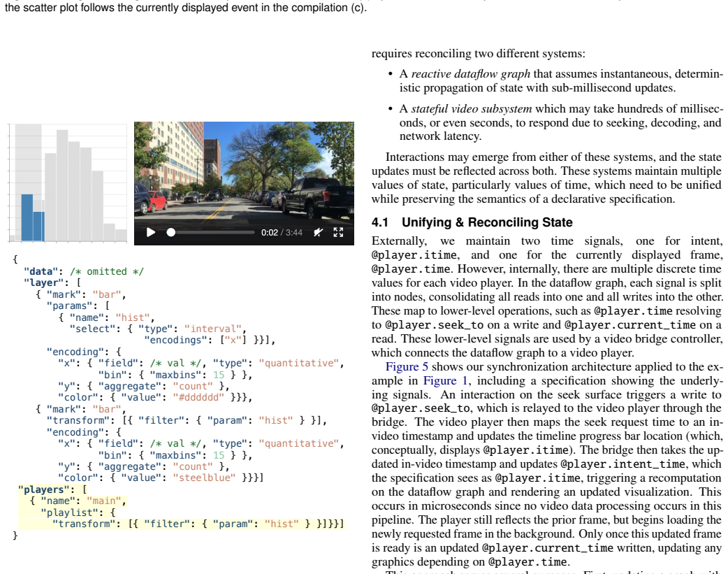Click the video timeline progress track
The height and width of the screenshot is (574, 728).
point(211,232)
